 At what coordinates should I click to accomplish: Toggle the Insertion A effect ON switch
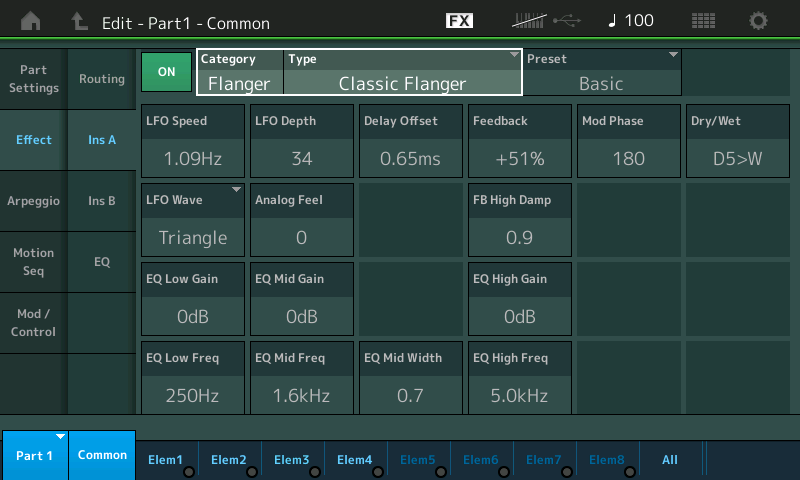pos(166,72)
